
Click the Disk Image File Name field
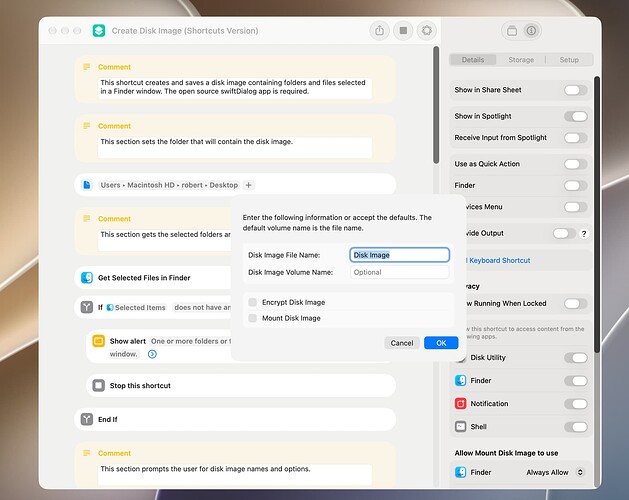tap(400, 255)
